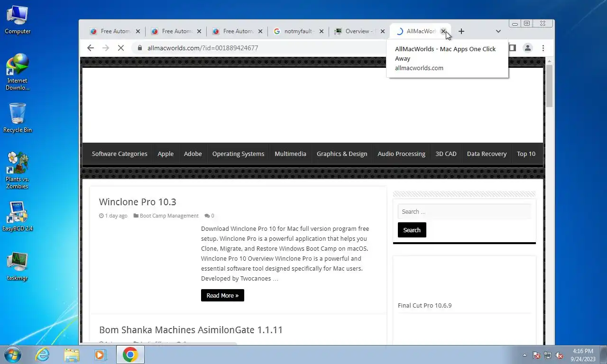Screen dimensions: 607x364
Task: Open Bom Shanka Machines AsimilonGate article
Action: coord(191,330)
